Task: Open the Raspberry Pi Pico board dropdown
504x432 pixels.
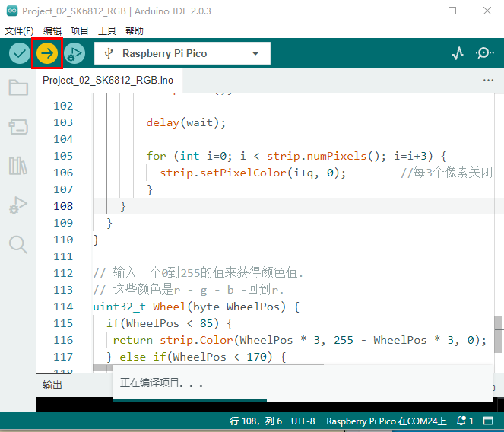Action: tap(182, 53)
